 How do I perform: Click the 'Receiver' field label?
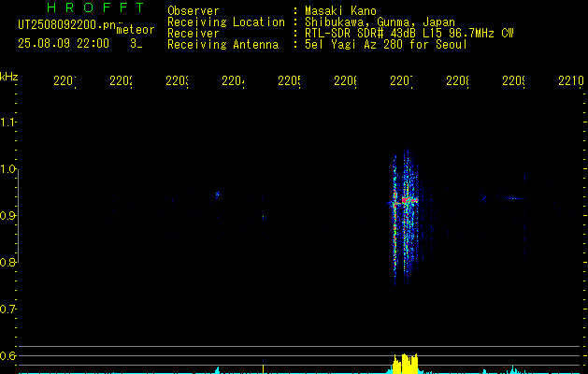click(194, 34)
